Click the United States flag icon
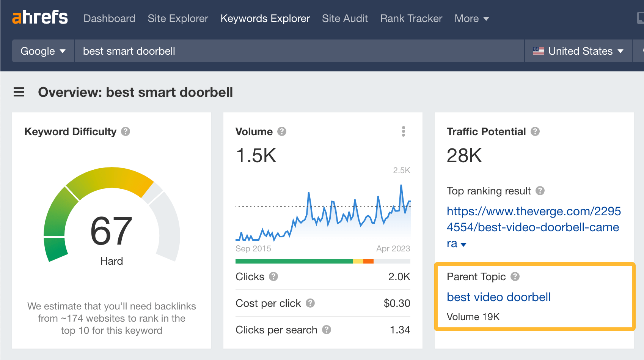Screen dimensions: 644x360 tap(538, 51)
